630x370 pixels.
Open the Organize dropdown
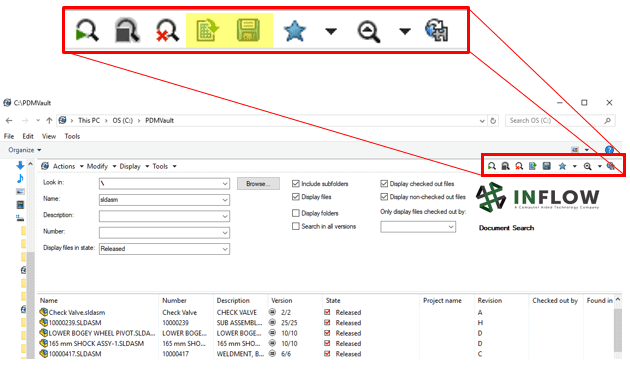pyautogui.click(x=25, y=150)
